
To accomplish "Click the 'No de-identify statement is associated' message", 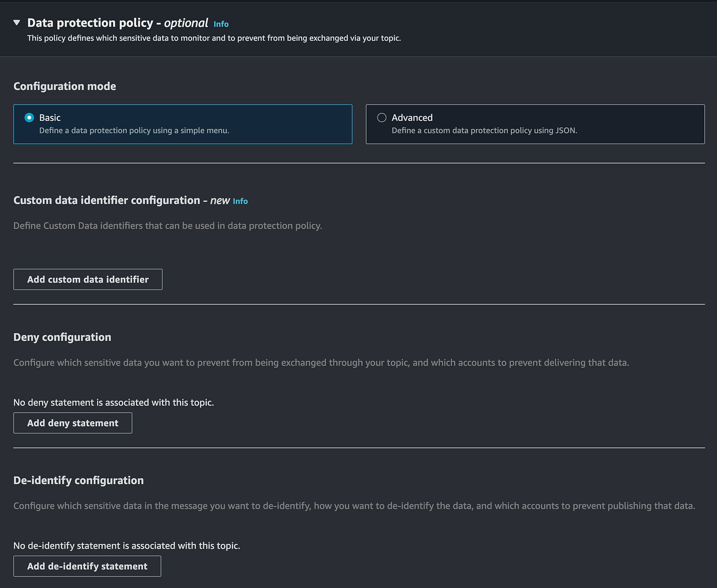I will [126, 546].
